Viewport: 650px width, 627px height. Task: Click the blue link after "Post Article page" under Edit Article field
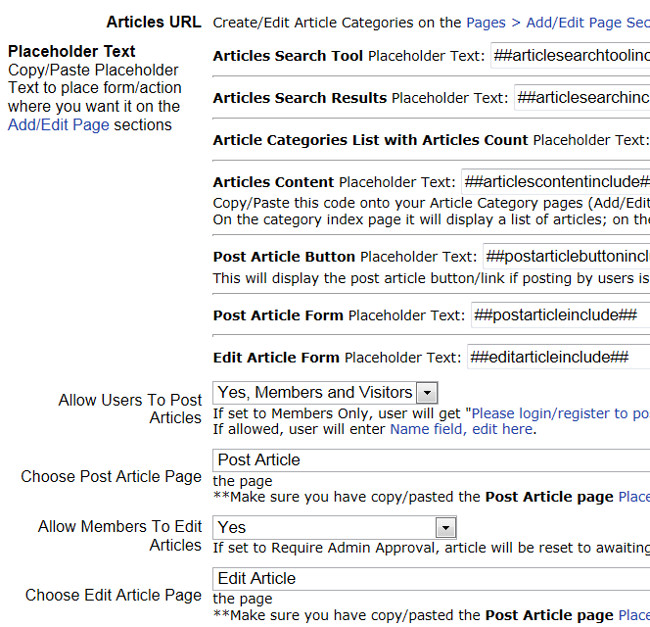tap(633, 615)
